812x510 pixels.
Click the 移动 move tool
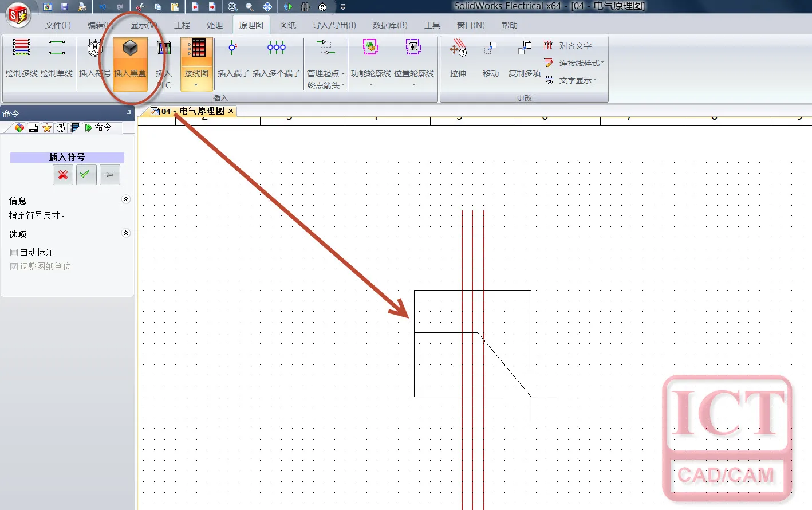(491, 58)
